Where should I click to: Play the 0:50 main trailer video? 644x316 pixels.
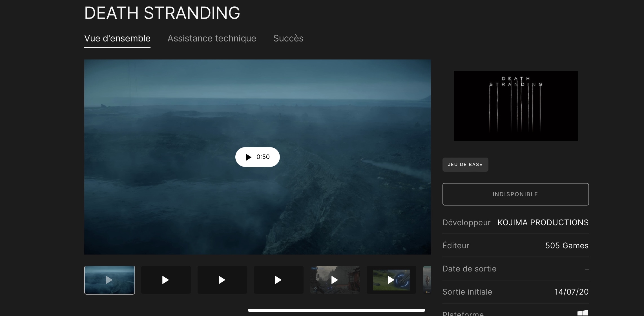pos(257,157)
